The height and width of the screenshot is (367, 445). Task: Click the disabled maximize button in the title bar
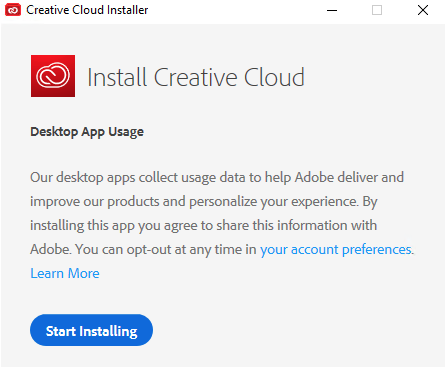click(x=377, y=10)
